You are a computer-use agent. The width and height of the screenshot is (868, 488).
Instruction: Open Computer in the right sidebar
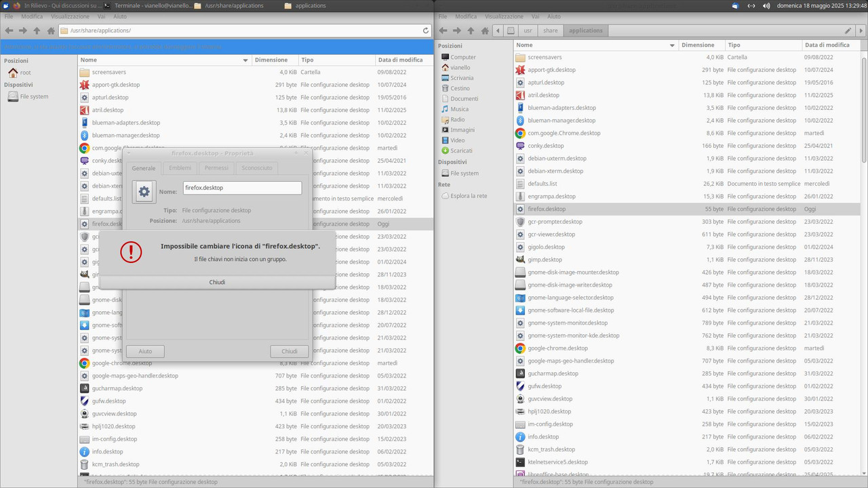click(463, 57)
